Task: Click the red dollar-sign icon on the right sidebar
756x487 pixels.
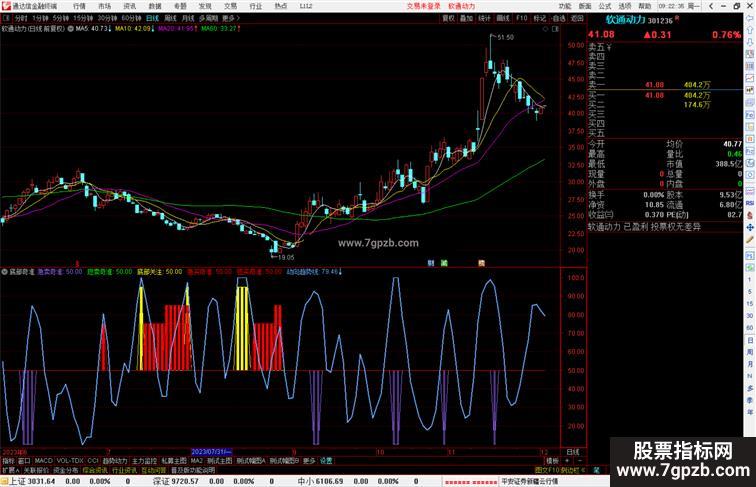Action: pos(750,215)
